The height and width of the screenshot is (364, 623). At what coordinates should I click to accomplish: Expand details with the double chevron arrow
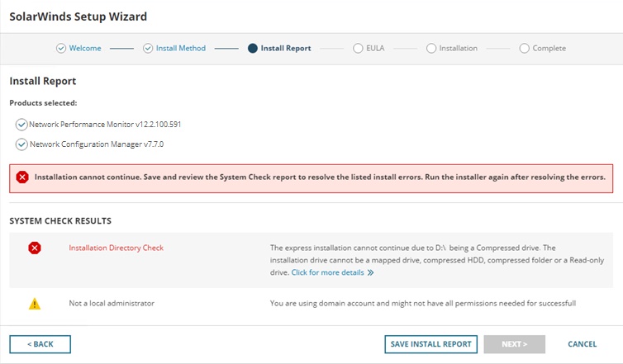[371, 272]
